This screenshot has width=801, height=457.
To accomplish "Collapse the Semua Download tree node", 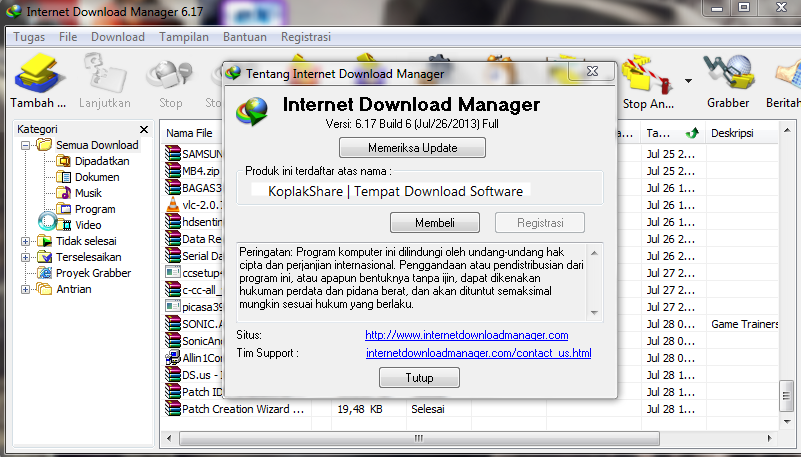I will [x=25, y=146].
